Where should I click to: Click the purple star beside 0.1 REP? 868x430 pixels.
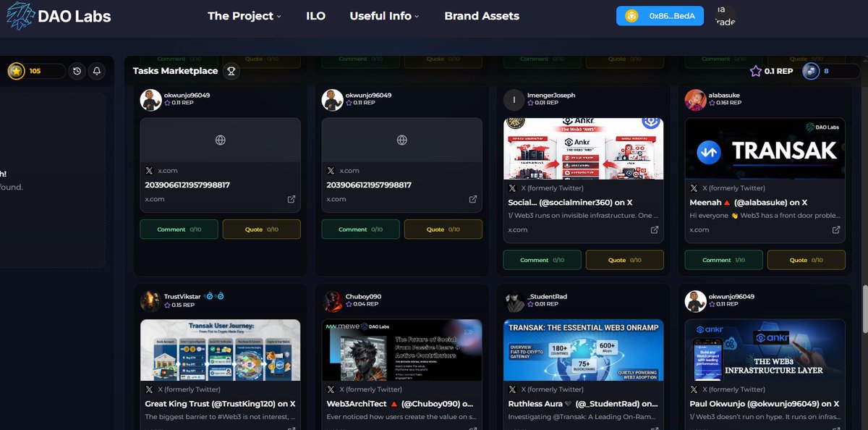pyautogui.click(x=755, y=71)
